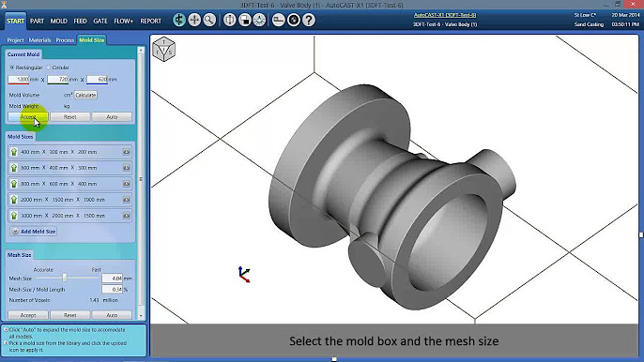Click the view orientation cube
This screenshot has width=644, height=362.
[x=164, y=49]
